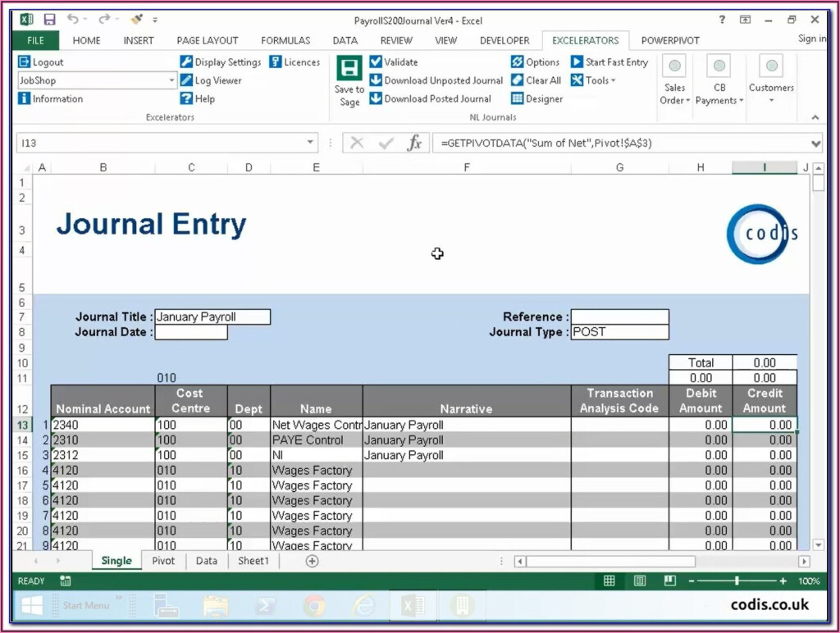
Task: Switch to Normal view in status bar
Action: 609,581
